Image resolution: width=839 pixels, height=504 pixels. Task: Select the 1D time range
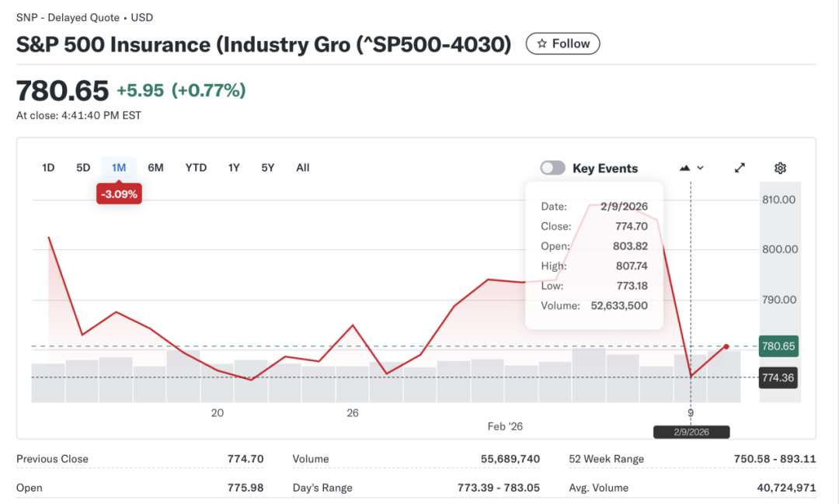48,168
